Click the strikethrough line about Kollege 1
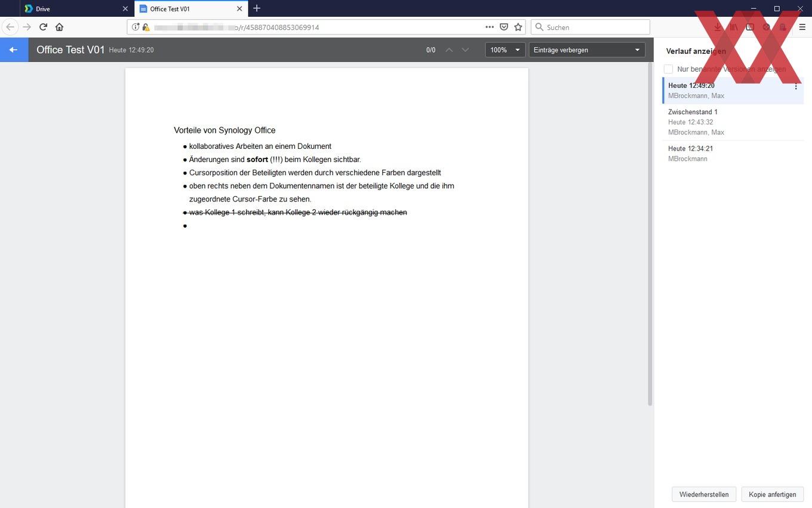 298,212
